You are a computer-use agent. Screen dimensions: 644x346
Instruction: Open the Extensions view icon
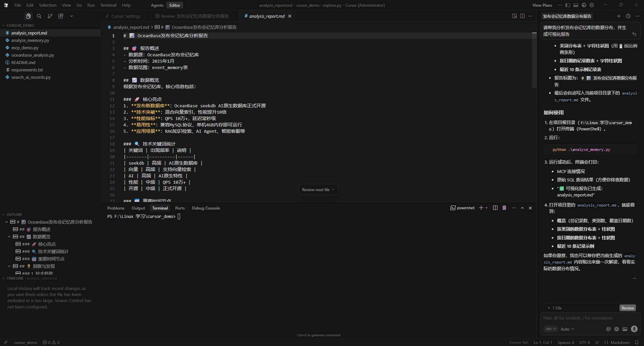(61, 16)
